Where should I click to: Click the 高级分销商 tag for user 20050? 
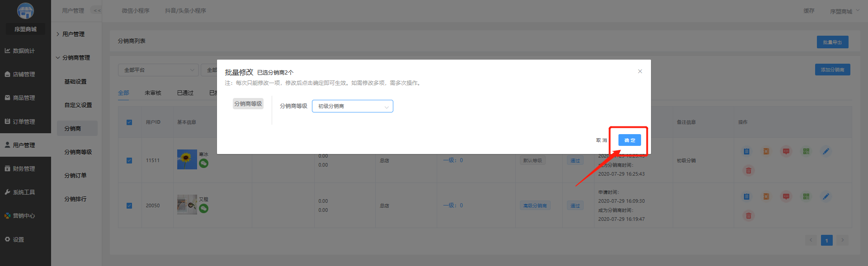coord(535,205)
